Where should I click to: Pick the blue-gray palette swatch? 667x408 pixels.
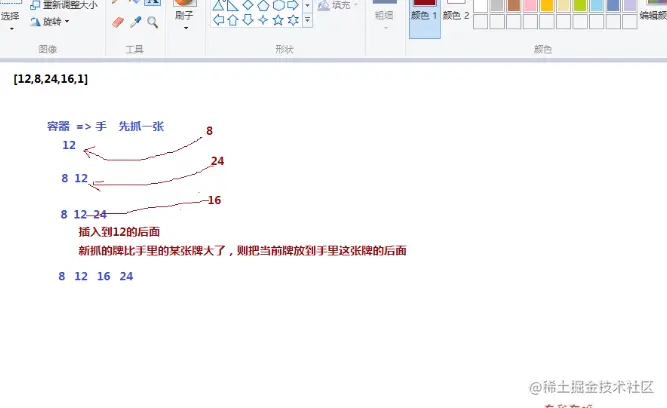(x=613, y=5)
